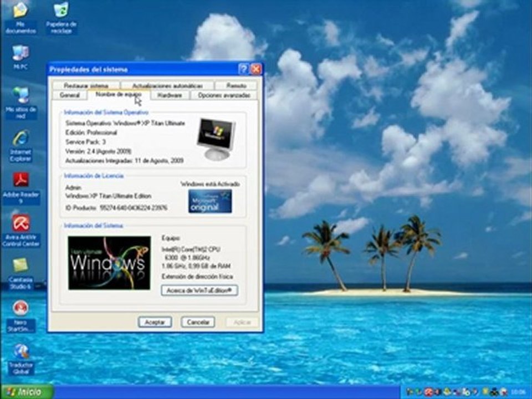Select the Camtasia Studio 6 desktop icon
This screenshot has height=399, width=532.
pos(21,273)
